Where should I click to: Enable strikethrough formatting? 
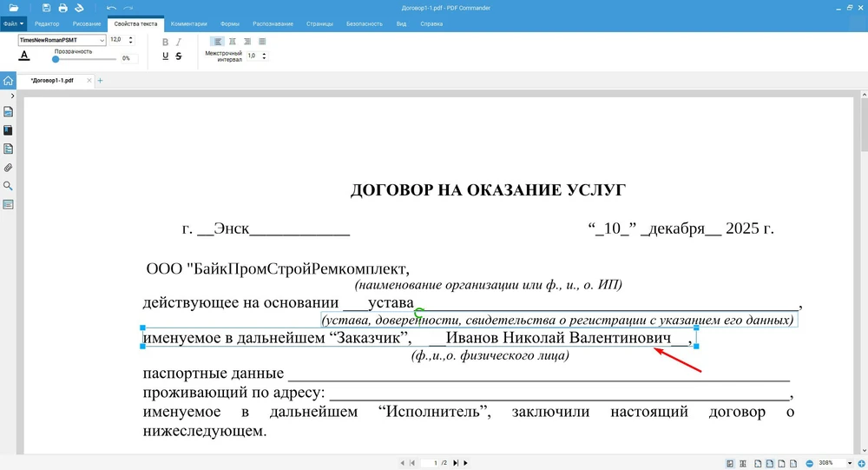[x=179, y=56]
